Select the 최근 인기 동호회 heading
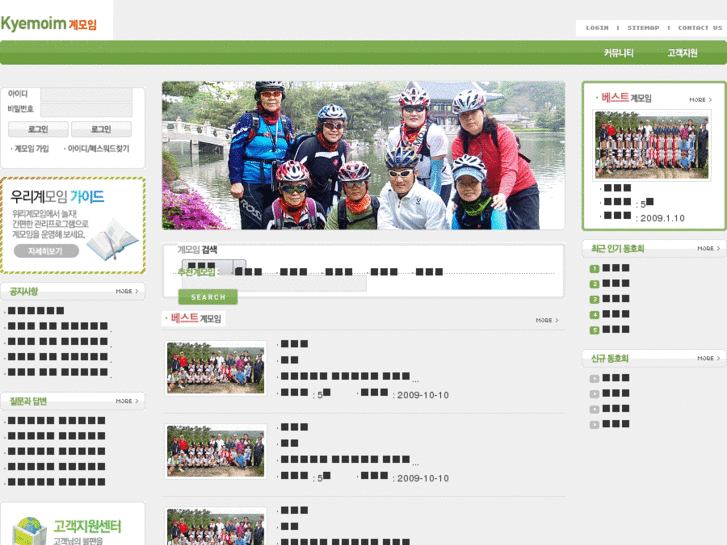 [618, 249]
